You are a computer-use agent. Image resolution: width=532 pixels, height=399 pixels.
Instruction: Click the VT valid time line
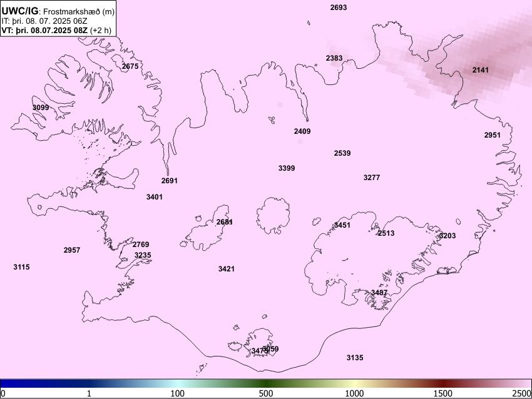[x=56, y=30]
